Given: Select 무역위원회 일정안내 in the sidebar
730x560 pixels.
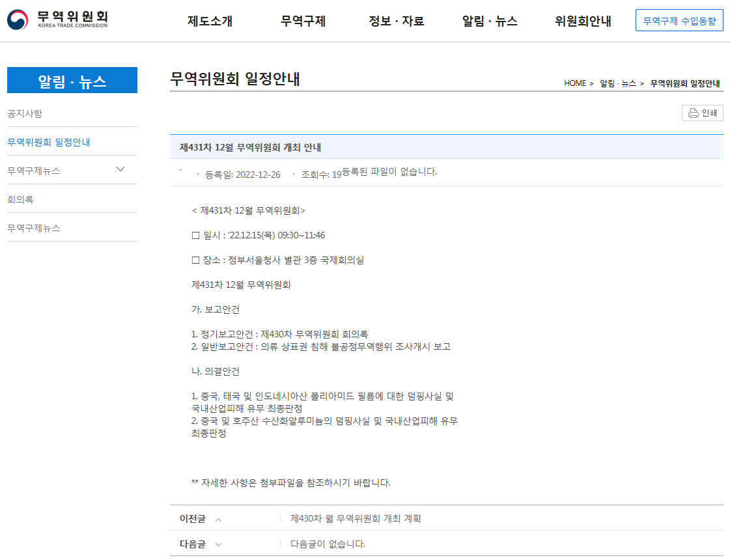Looking at the screenshot, I should (x=49, y=142).
